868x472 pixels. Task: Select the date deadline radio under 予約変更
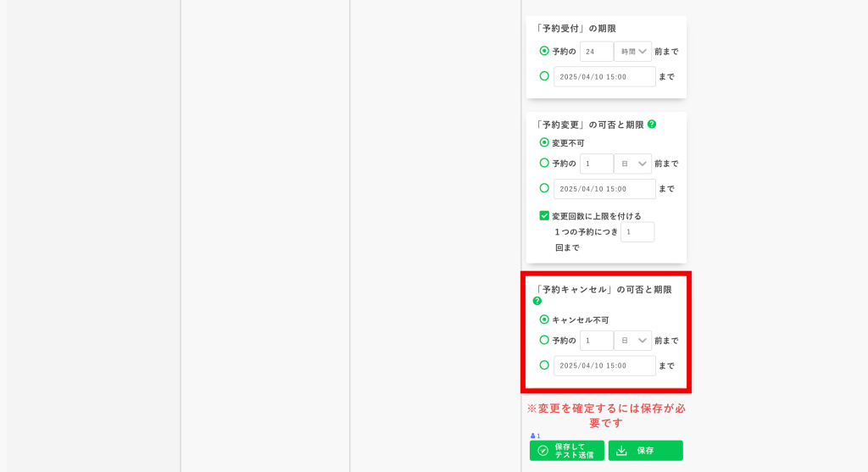[x=544, y=188]
